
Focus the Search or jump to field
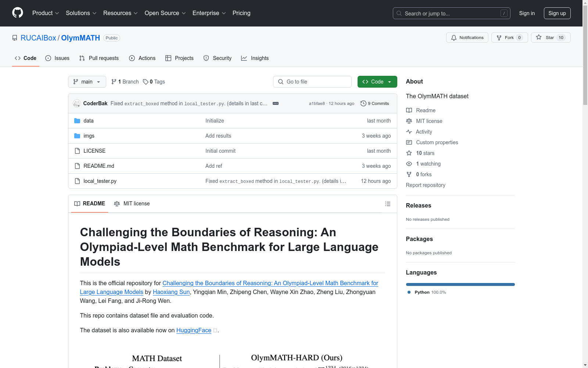coord(452,13)
